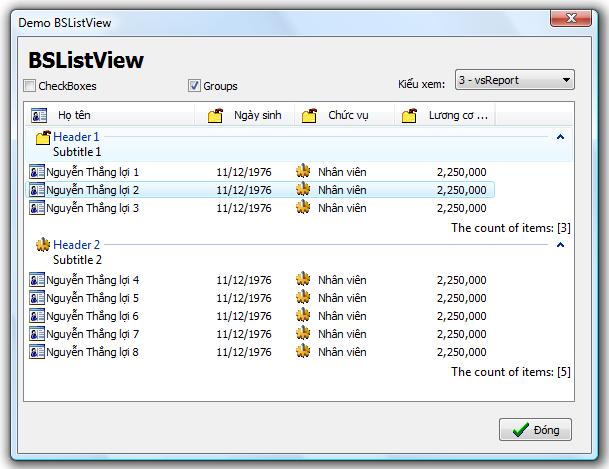Screen dimensions: 609x469
Task: Click contact icon of Nguyễn Thắng lợi 7
Action: 37,334
